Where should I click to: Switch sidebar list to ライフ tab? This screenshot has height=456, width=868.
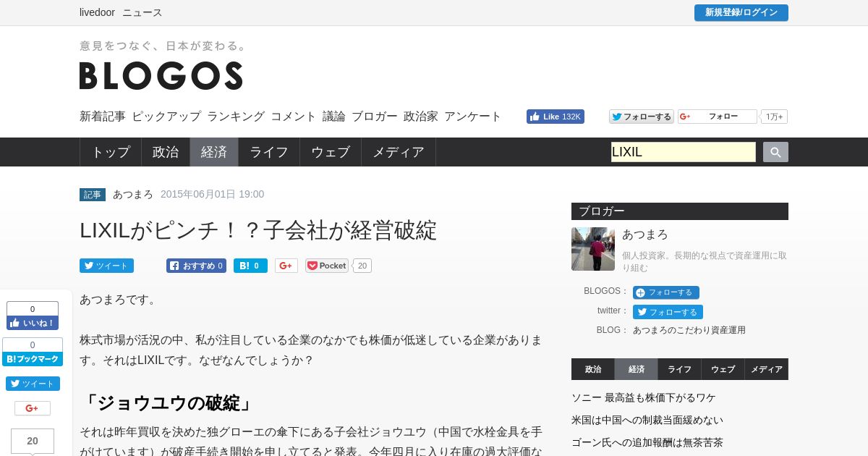pos(679,369)
